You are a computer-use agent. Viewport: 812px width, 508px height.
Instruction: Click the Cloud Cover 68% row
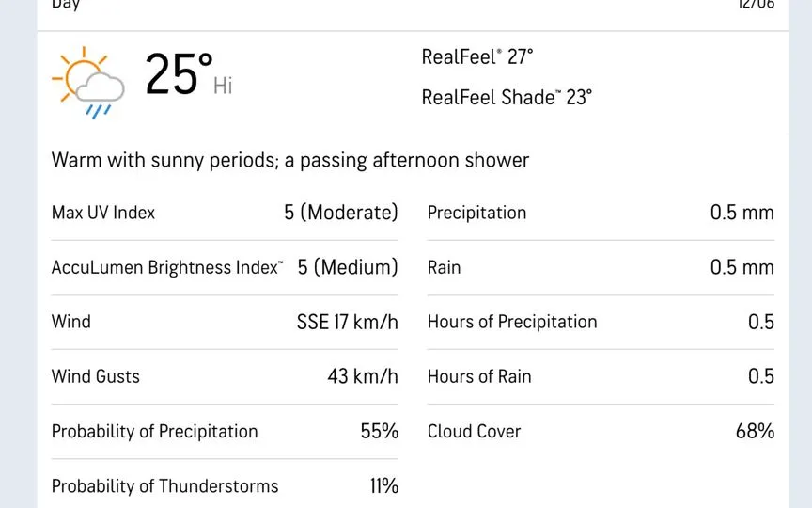[x=601, y=431]
